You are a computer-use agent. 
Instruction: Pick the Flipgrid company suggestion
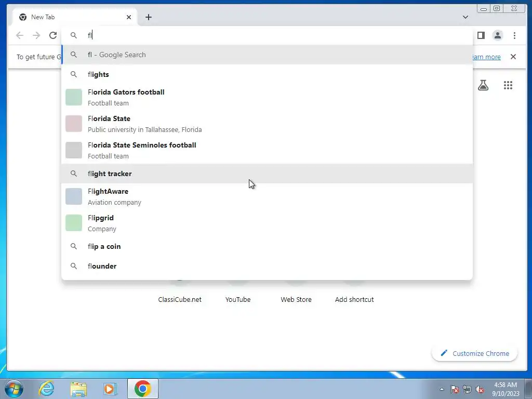point(267,223)
